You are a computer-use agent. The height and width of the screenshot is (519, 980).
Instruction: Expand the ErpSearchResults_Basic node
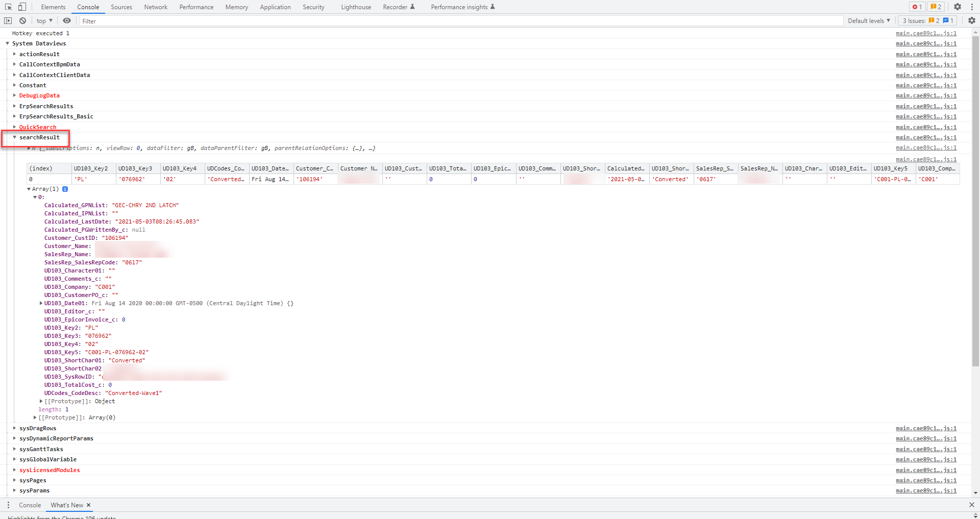(x=15, y=117)
